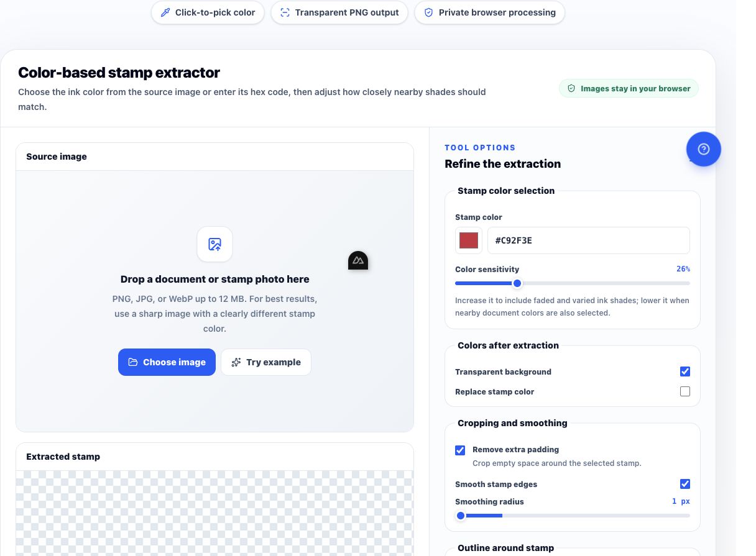
Task: Click the Extracted stamp checkerboard preview
Action: [214, 513]
